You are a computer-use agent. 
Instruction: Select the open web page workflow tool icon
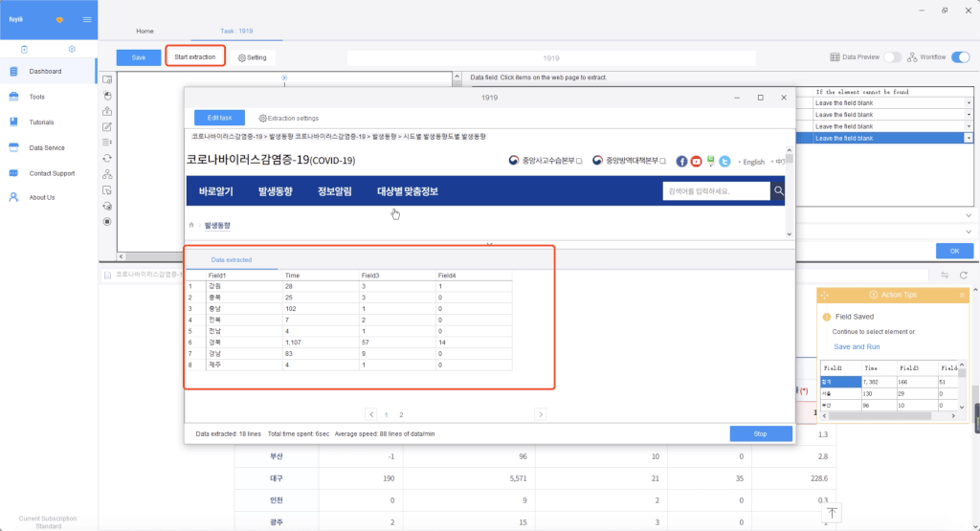107,80
